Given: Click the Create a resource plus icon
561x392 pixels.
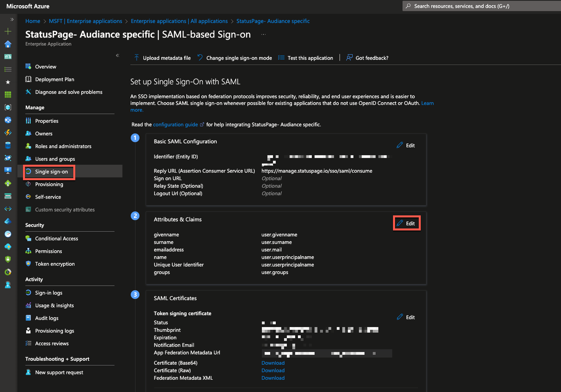Looking at the screenshot, I should 8,31.
